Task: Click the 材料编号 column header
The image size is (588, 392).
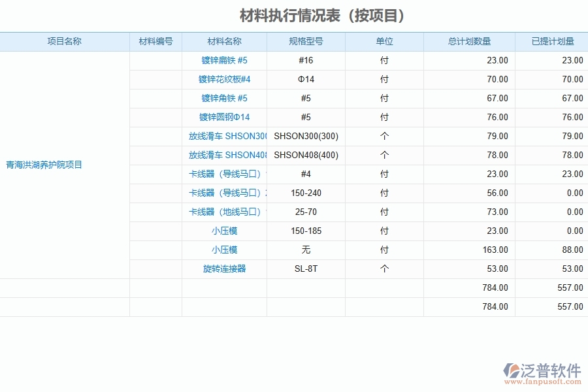Action: point(157,41)
